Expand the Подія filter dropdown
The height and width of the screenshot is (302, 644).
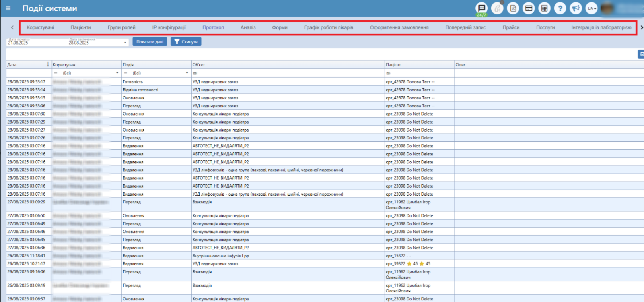[187, 73]
